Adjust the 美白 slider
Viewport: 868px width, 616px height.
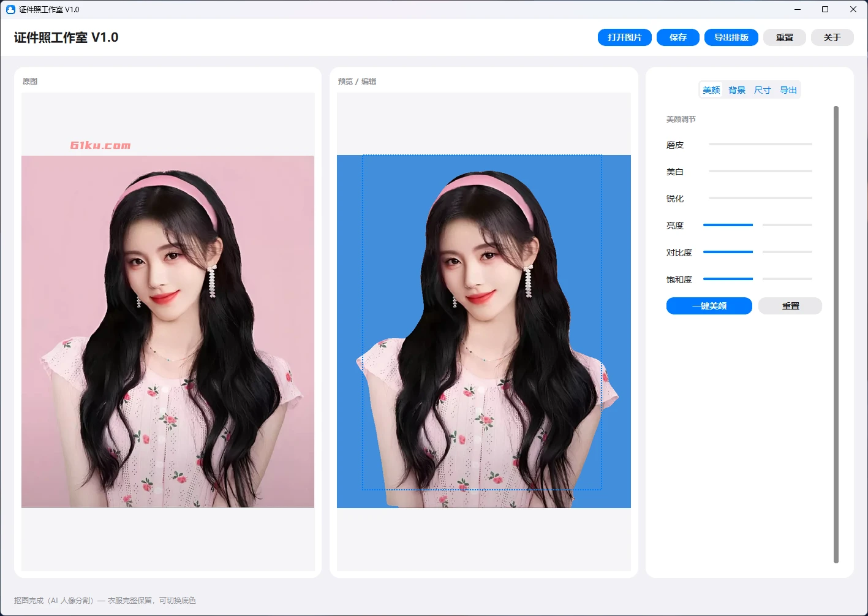pos(760,171)
